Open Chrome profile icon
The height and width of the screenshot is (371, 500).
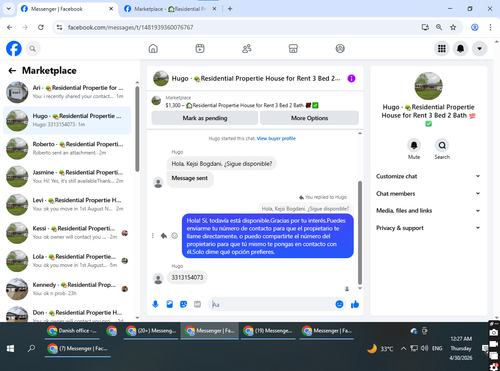tap(475, 27)
